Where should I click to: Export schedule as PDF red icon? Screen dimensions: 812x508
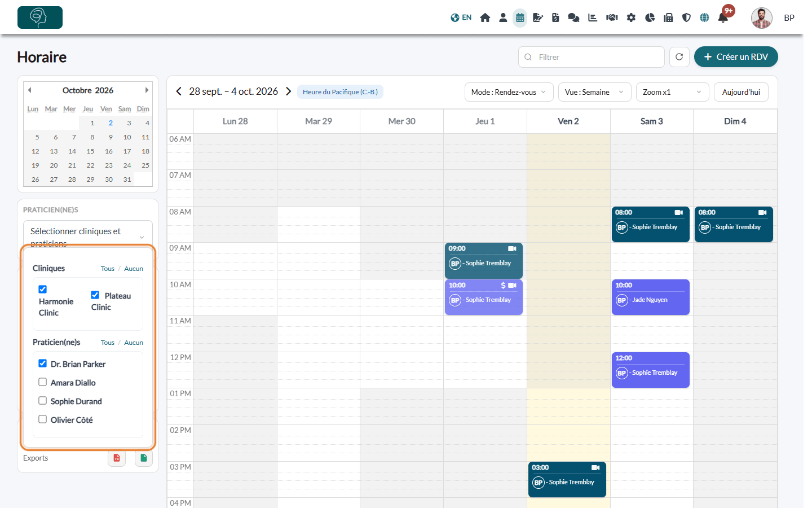pyautogui.click(x=117, y=458)
